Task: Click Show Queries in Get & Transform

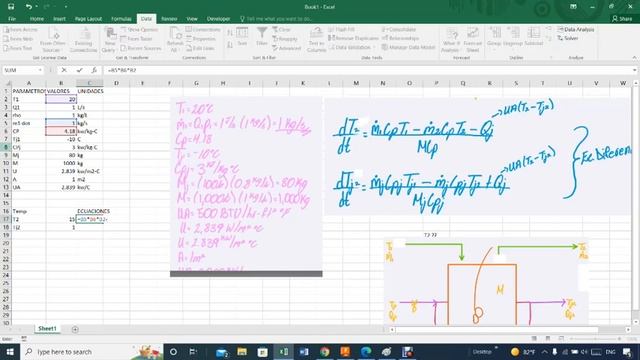Action: 139,30
